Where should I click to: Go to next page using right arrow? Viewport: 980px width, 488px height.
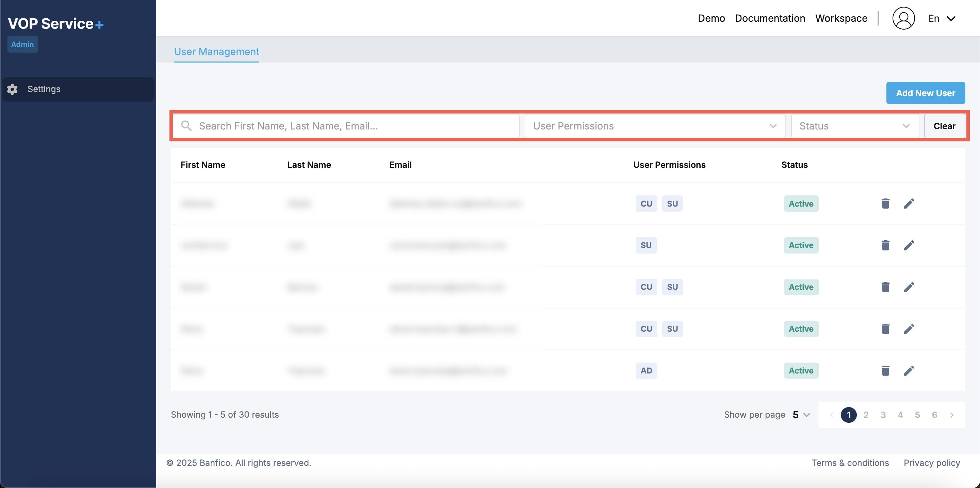[951, 415]
